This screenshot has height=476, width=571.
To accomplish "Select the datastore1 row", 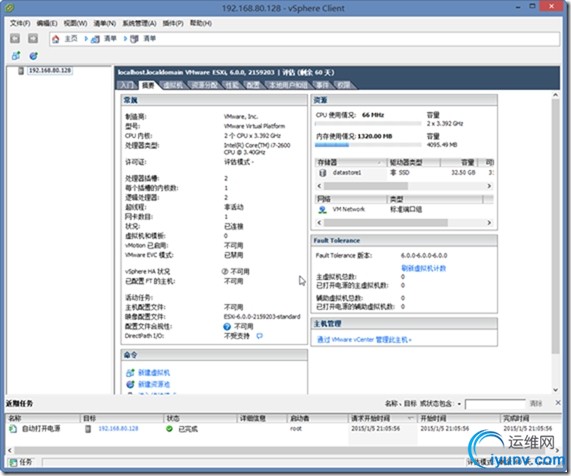I will coord(404,173).
